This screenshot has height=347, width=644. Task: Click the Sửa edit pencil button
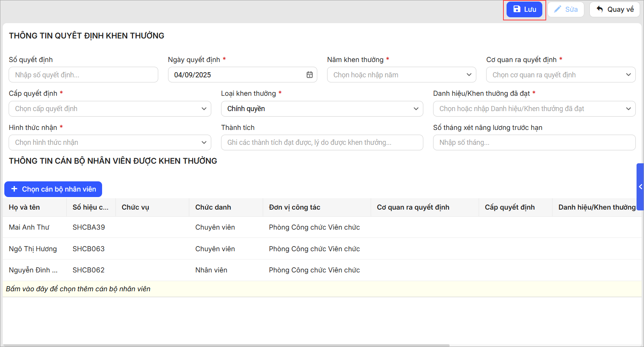click(x=565, y=9)
